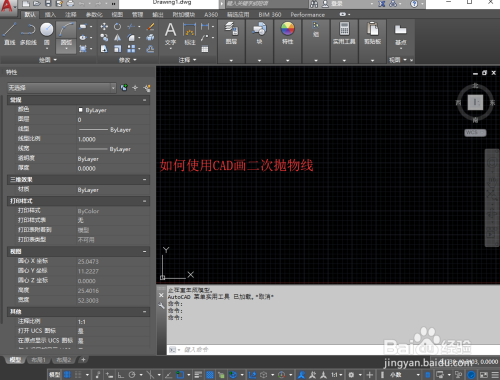This screenshot has height=380, width=500.
Task: Open the 无选择 object selection dropdown
Action: [62, 88]
